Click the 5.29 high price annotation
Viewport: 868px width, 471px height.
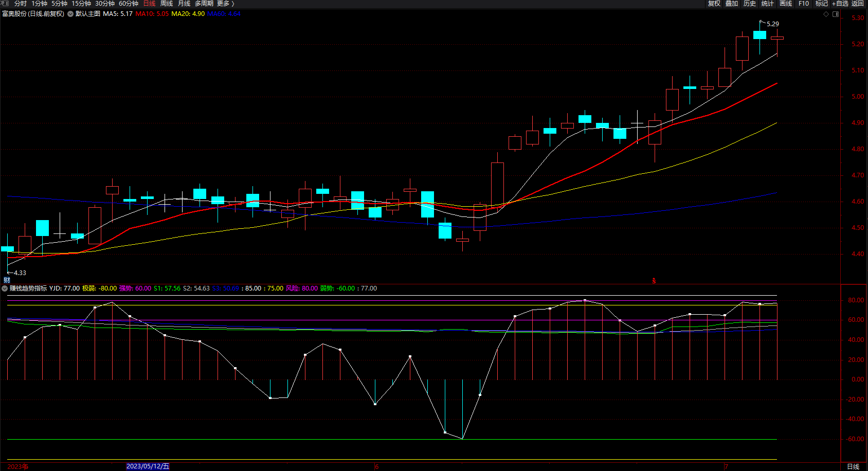pyautogui.click(x=772, y=24)
